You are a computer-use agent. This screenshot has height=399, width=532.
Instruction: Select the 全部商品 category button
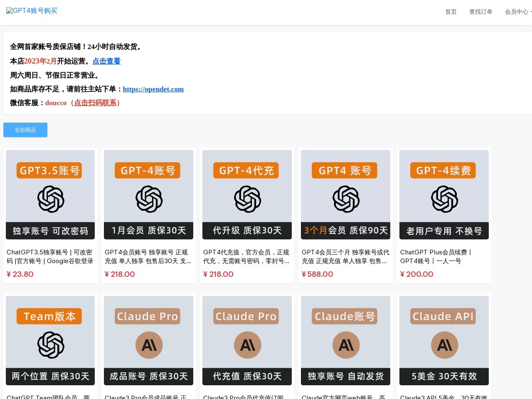pos(25,130)
